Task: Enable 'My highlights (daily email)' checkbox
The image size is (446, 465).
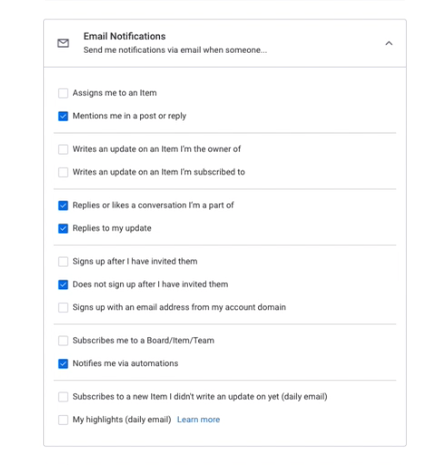Action: coord(63,420)
